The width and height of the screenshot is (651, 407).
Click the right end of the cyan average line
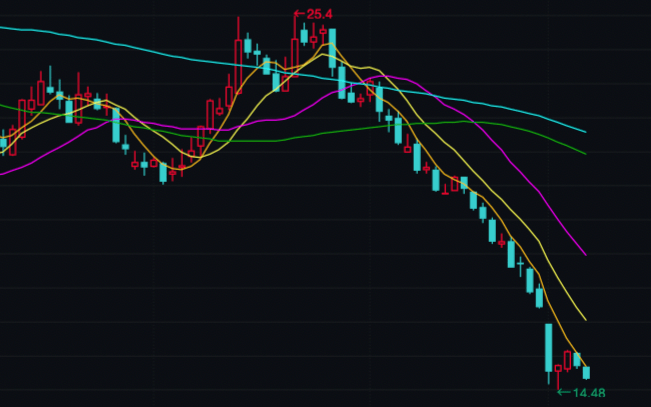click(x=585, y=132)
